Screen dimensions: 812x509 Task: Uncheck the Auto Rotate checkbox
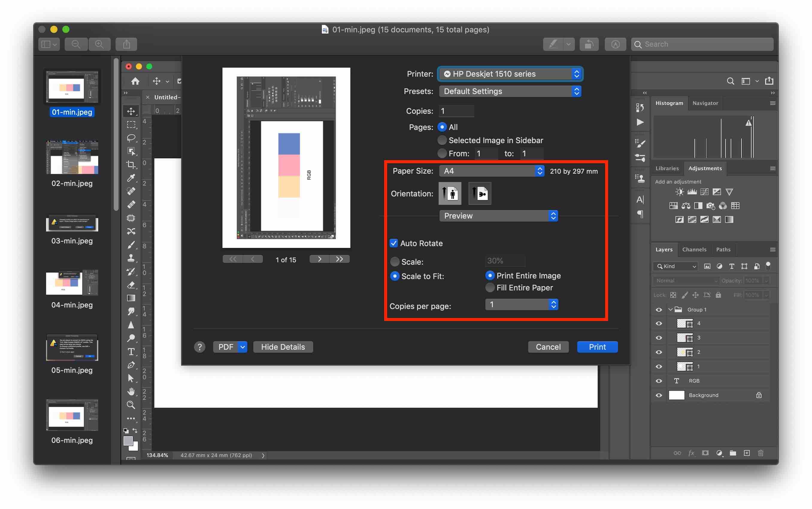(393, 243)
